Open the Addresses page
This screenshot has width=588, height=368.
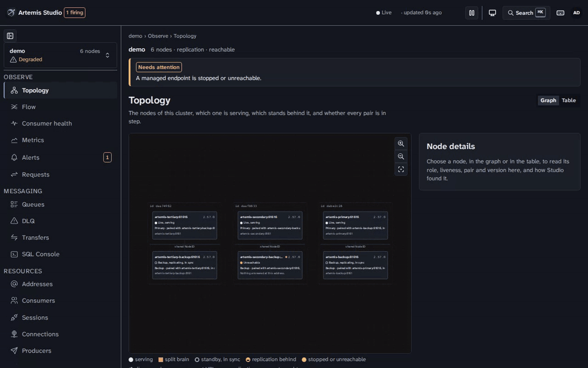tap(61, 284)
